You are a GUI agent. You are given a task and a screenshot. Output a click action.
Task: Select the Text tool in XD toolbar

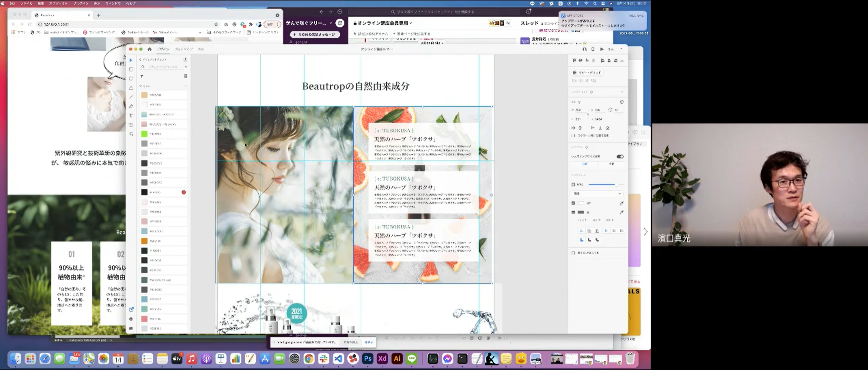pyautogui.click(x=131, y=115)
